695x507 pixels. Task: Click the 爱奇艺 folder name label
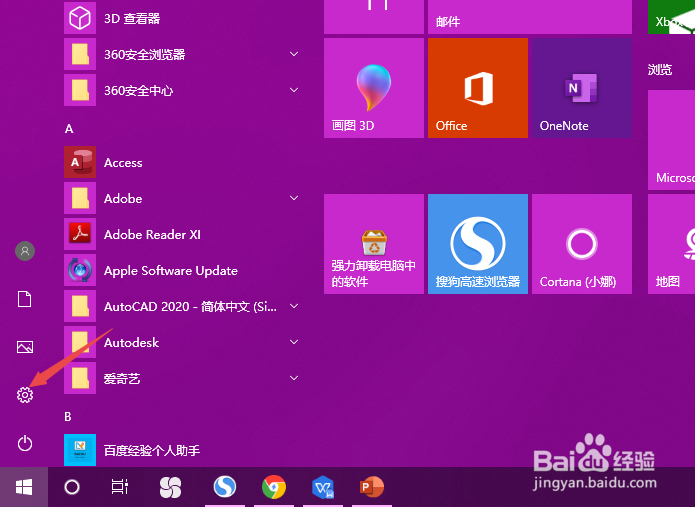(x=122, y=378)
